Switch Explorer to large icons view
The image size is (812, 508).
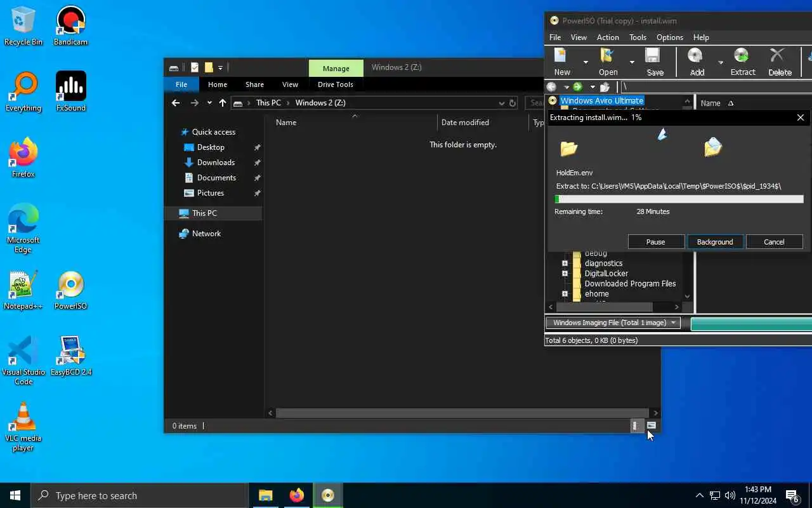tap(652, 426)
